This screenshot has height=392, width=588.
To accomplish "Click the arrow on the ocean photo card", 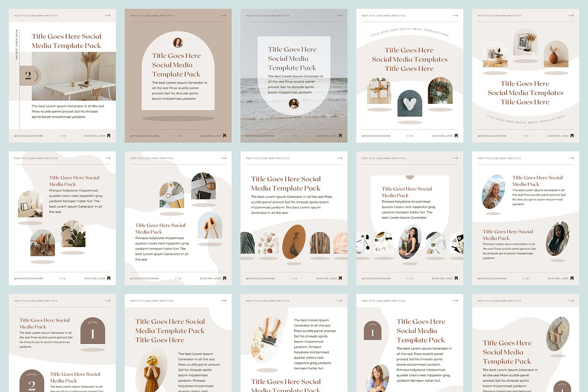I will (339, 16).
